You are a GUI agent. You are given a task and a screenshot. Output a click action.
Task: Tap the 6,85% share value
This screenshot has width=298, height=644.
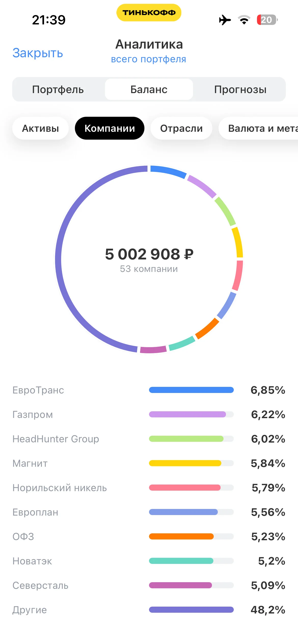(x=268, y=390)
